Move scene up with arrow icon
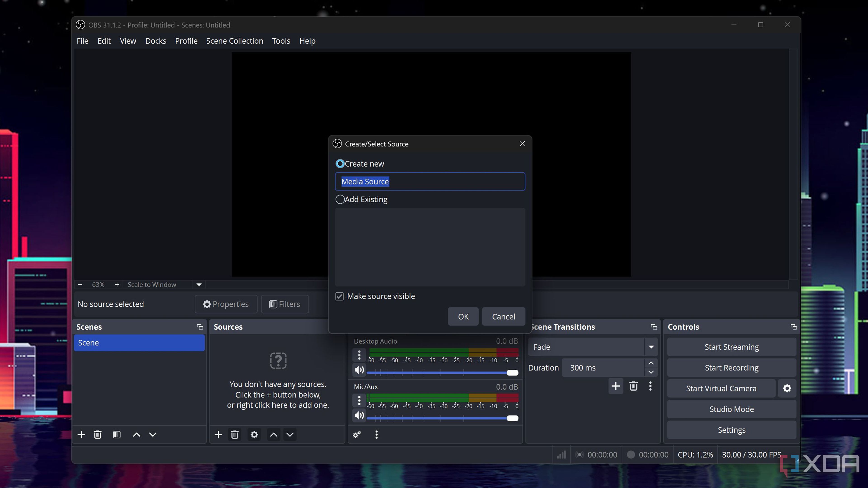 click(x=137, y=434)
